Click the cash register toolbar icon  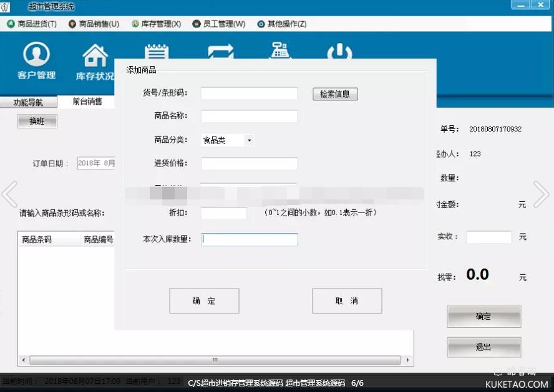280,50
